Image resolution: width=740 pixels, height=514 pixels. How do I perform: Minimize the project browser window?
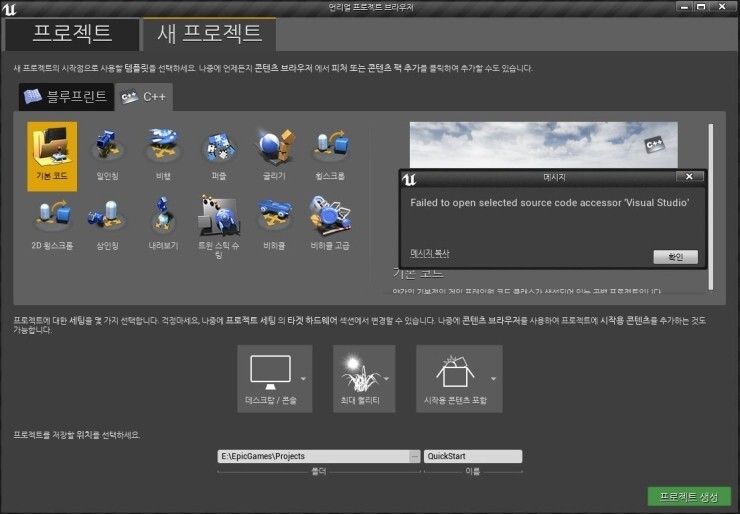point(684,7)
